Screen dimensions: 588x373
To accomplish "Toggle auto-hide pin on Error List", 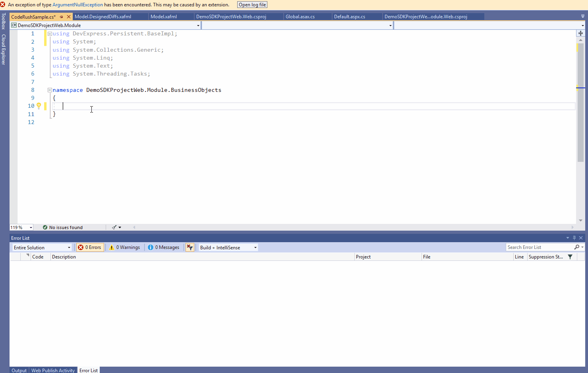I will (574, 238).
